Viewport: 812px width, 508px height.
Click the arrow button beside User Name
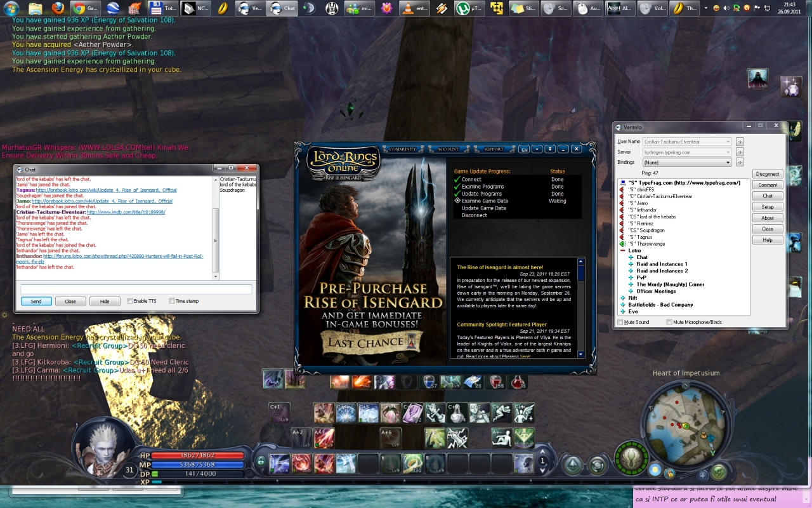tap(740, 142)
